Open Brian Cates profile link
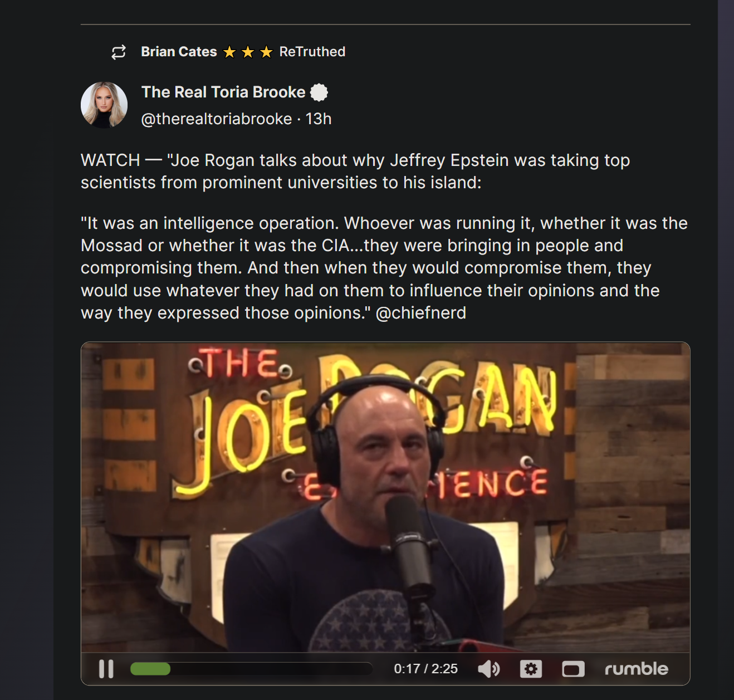Image resolution: width=734 pixels, height=700 pixels. pyautogui.click(x=179, y=52)
